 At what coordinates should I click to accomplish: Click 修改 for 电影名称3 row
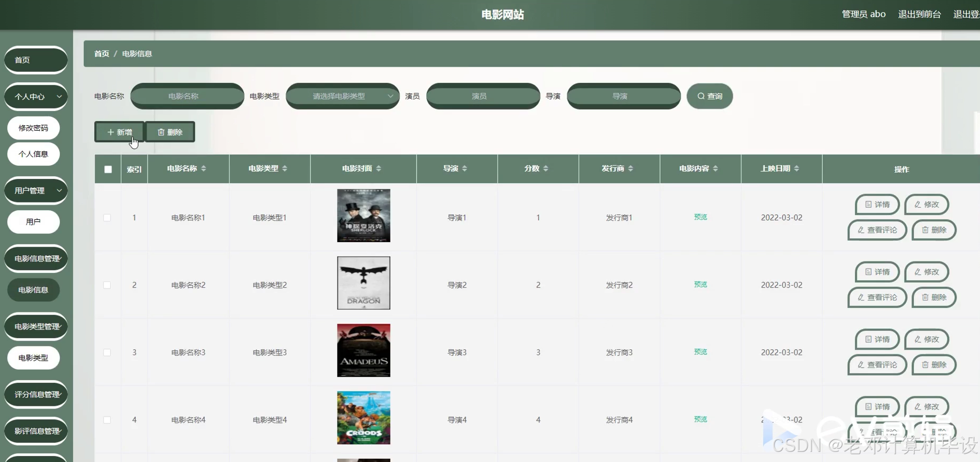pyautogui.click(x=927, y=339)
